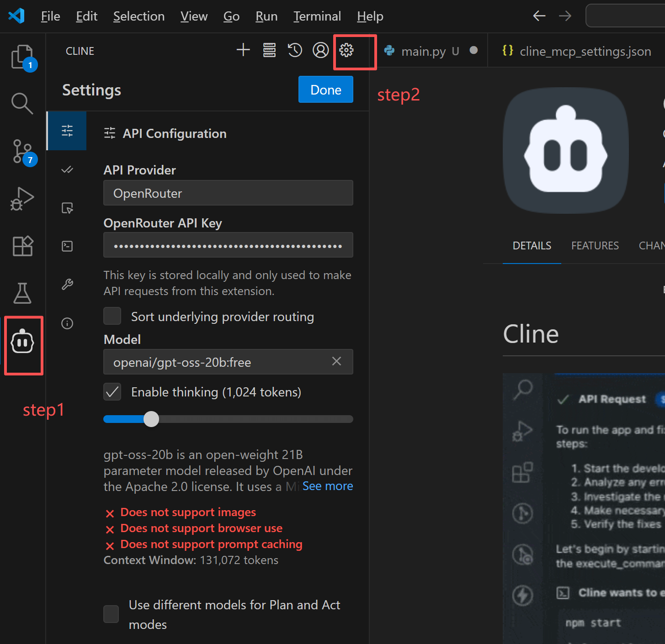
Task: Click the 'Cline' heading on extension page
Action: pos(531,334)
